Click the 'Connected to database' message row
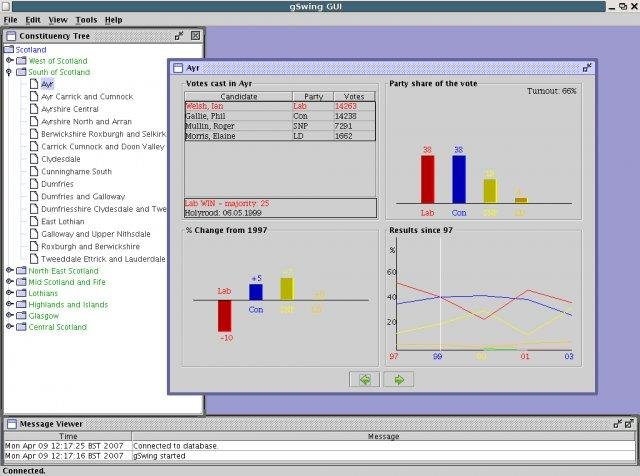 point(320,446)
